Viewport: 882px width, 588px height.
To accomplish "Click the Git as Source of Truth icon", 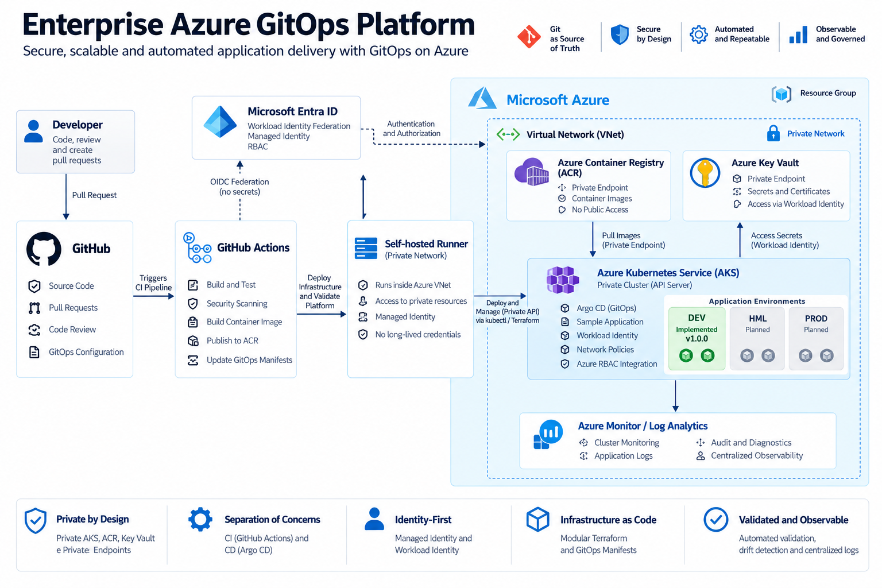I will point(529,37).
